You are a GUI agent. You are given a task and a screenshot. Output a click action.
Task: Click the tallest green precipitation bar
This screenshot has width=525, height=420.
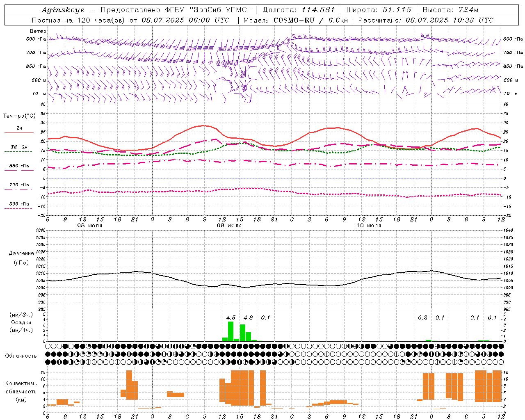(x=231, y=331)
